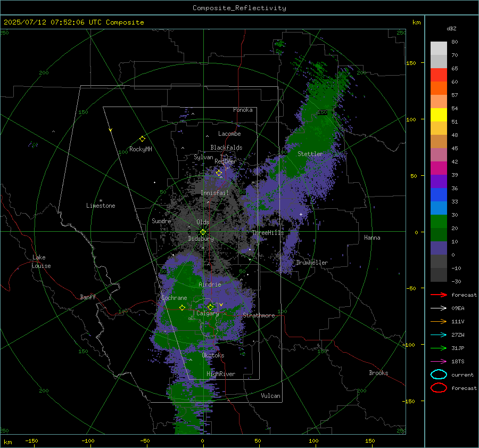Click the magenta 18TS arrow icon
This screenshot has height=448, width=479.
point(439,362)
